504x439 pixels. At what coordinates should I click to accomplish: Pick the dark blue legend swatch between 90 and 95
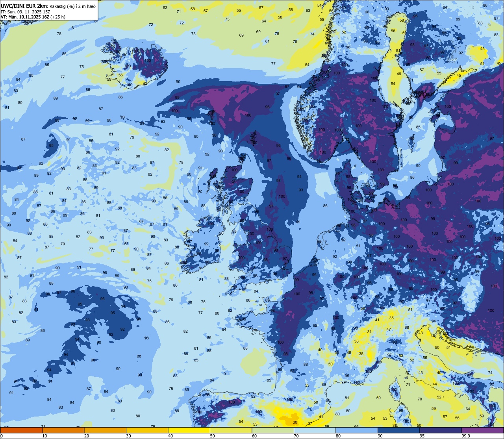click(x=398, y=430)
